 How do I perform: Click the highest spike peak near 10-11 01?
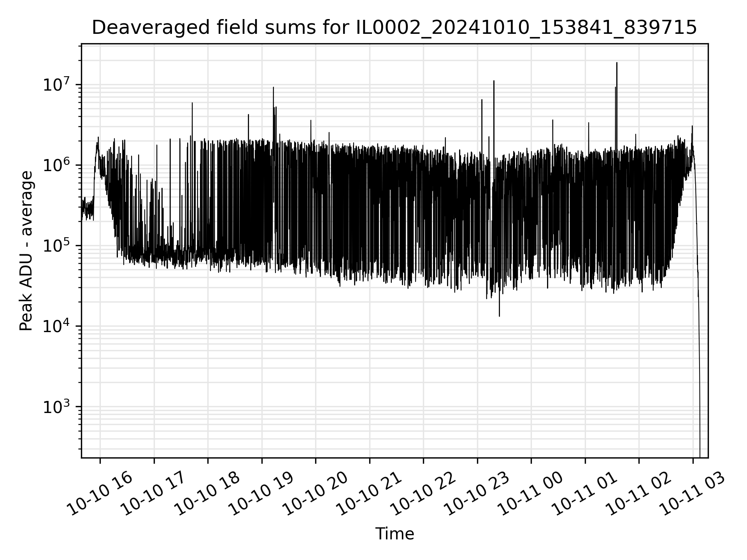pyautogui.click(x=617, y=63)
